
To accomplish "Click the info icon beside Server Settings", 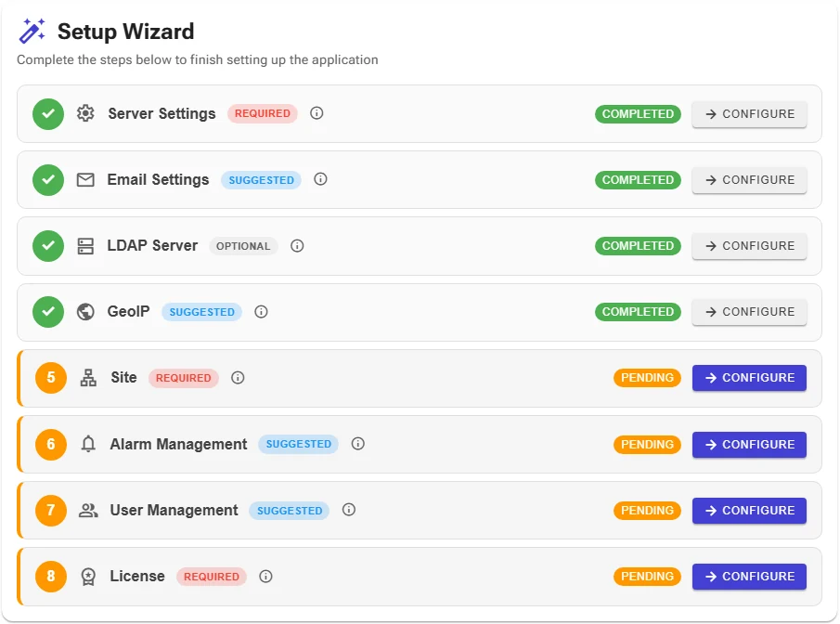I will click(x=317, y=113).
